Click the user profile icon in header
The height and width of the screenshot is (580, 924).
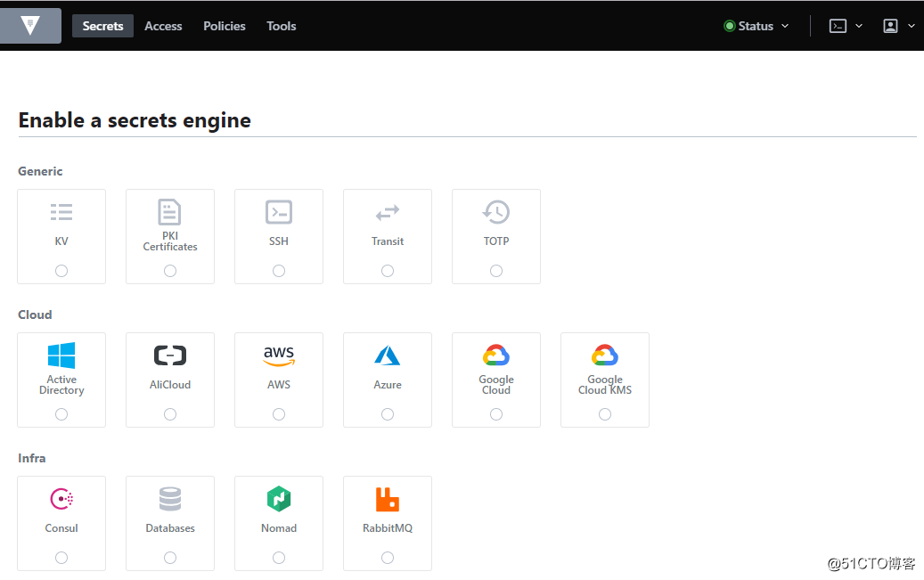click(890, 26)
